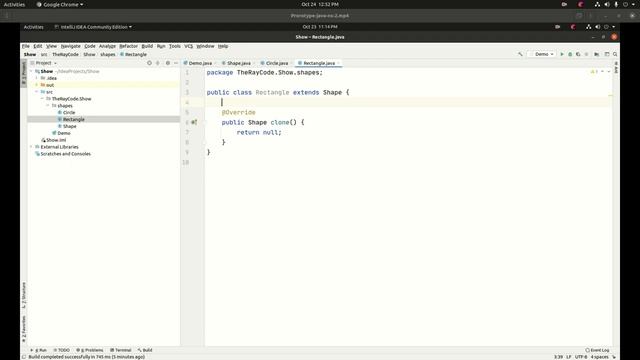Open the Event Log
The width and height of the screenshot is (640, 360).
coord(598,350)
